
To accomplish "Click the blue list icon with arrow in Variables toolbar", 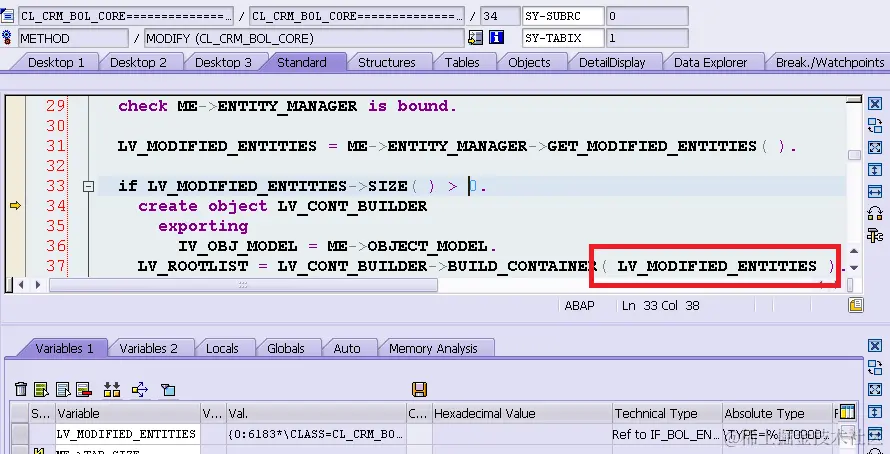I will [62, 389].
